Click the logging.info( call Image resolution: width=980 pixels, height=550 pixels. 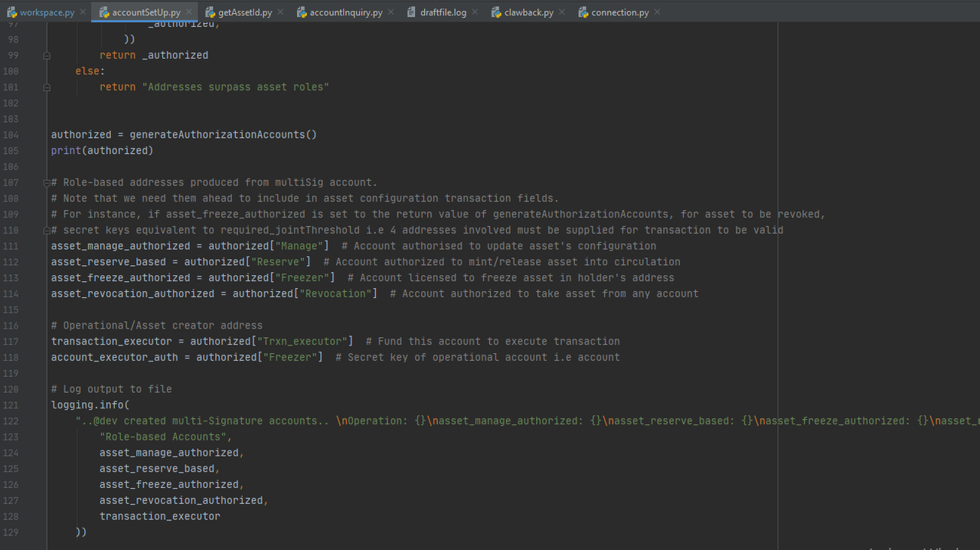pyautogui.click(x=90, y=405)
